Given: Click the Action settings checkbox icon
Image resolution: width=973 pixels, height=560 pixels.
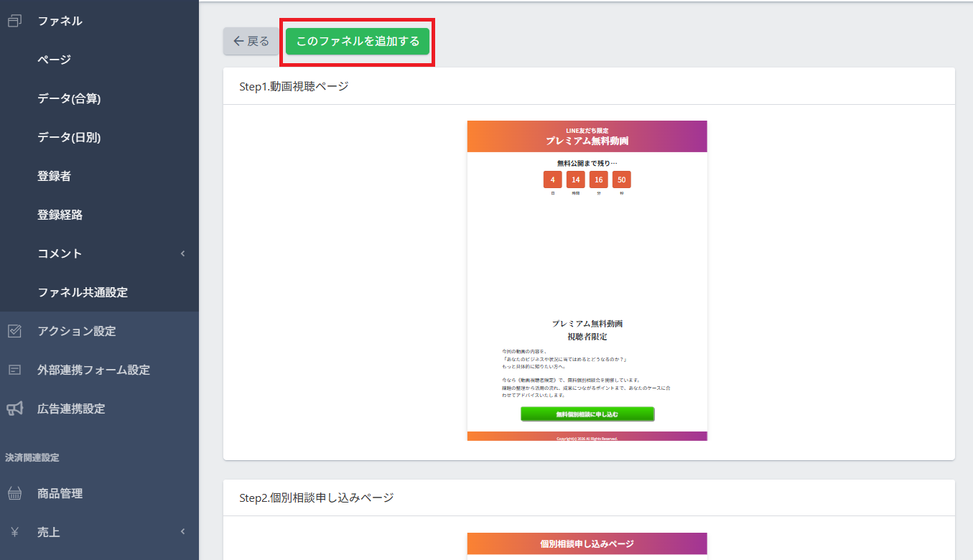Looking at the screenshot, I should click(14, 331).
